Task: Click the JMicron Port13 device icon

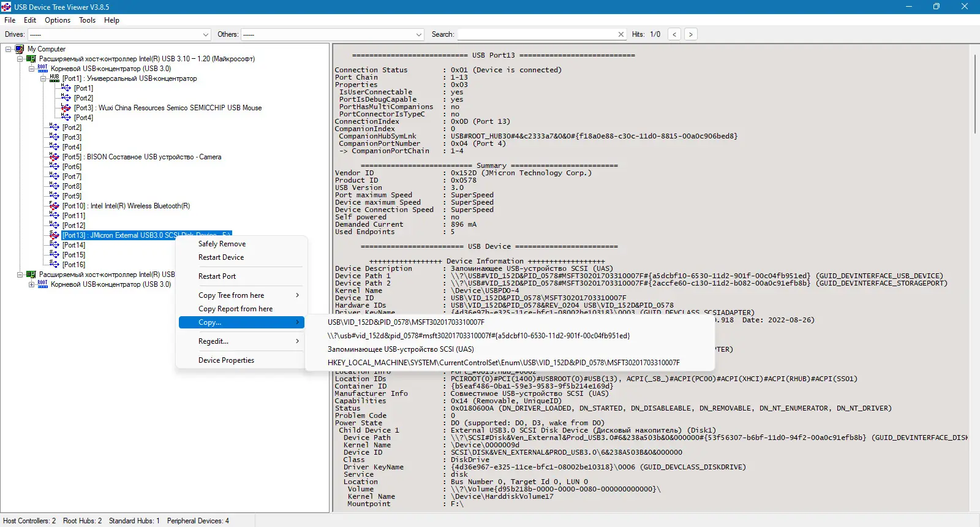Action: 55,235
